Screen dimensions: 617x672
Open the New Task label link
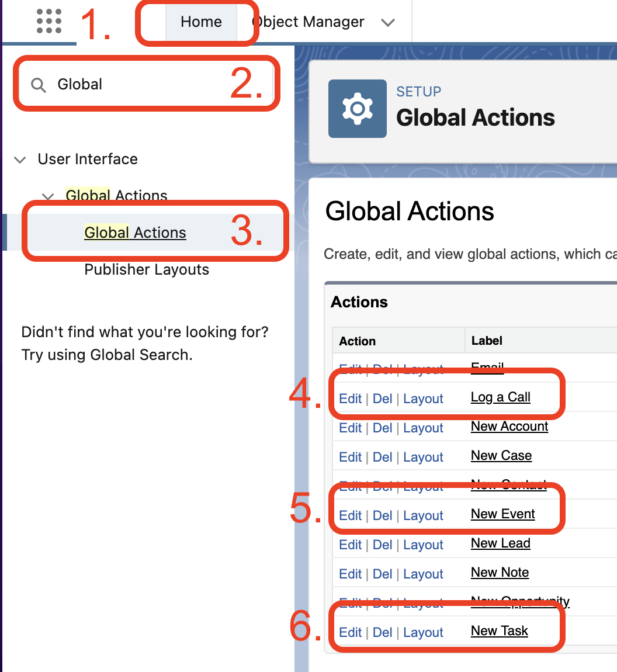[499, 631]
